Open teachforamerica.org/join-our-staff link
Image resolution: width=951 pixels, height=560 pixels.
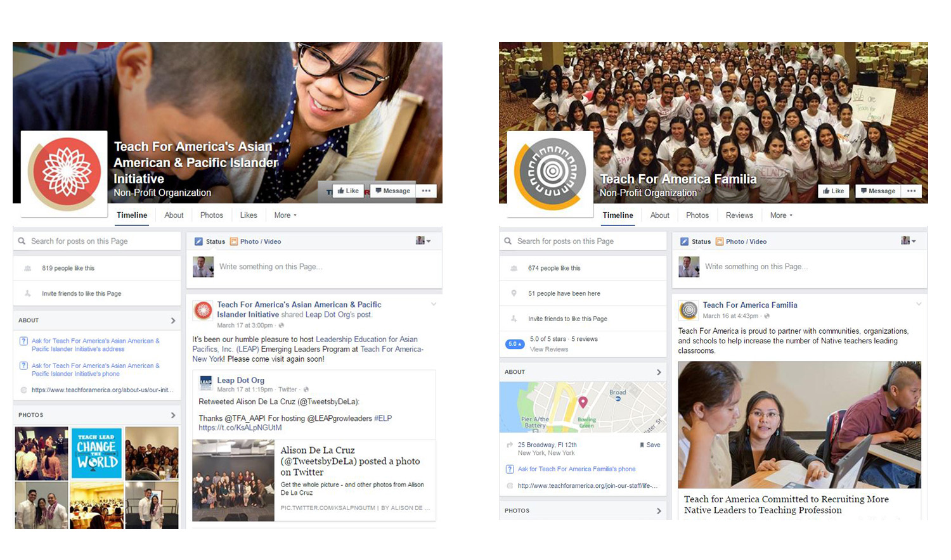point(588,486)
